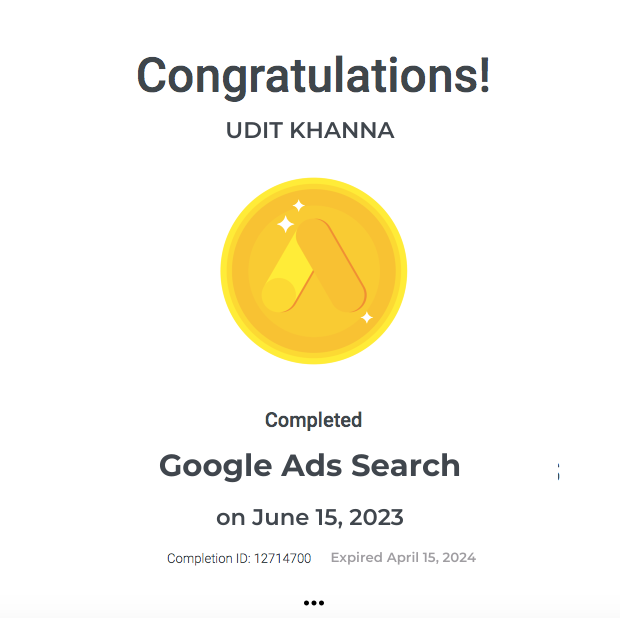Click the exclamation mark in the heading
The height and width of the screenshot is (618, 620).
[x=485, y=75]
